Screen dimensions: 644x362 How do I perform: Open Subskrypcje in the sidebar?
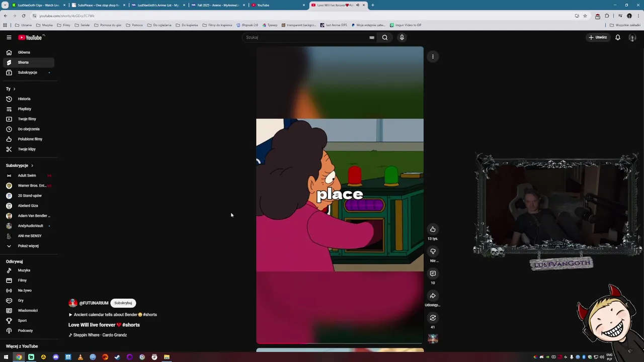[28, 72]
